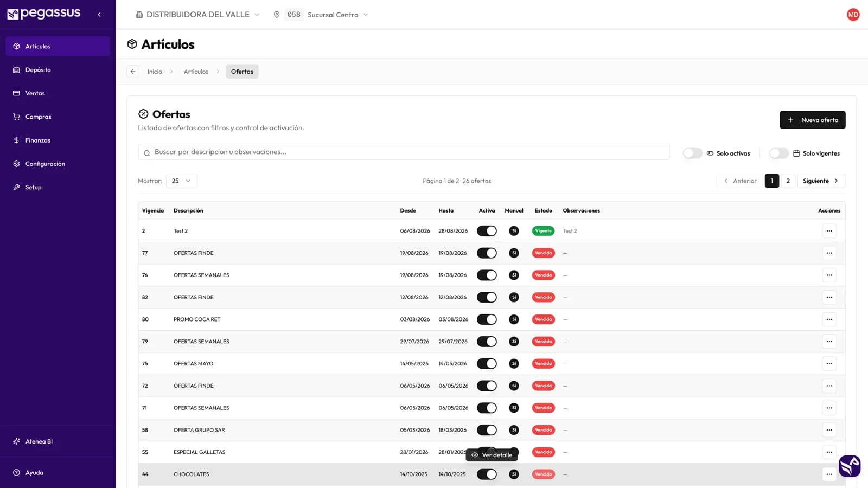Go back using the breadcrumb arrow

[x=133, y=72]
